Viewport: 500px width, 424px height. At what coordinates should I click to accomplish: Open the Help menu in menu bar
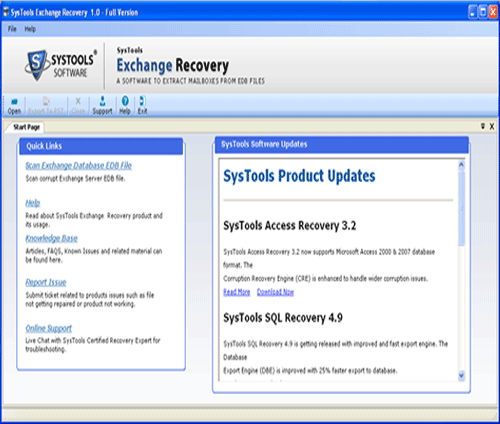[30, 29]
